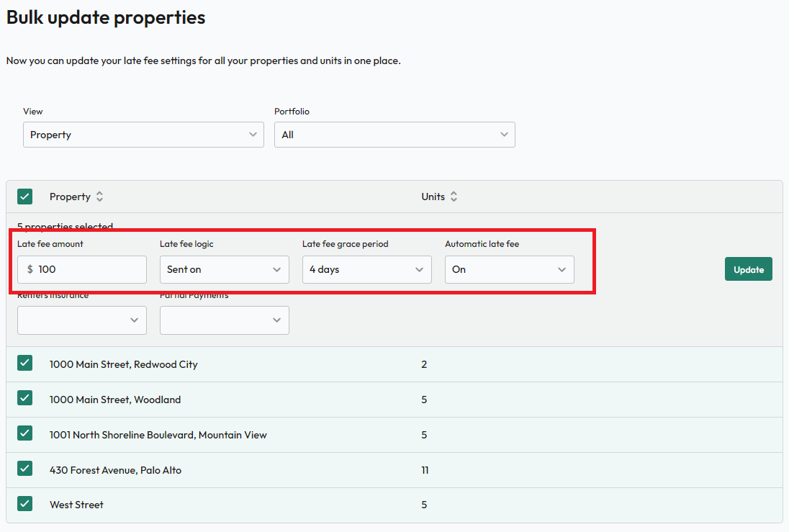This screenshot has width=789, height=532.
Task: Click the green Update button
Action: [x=748, y=269]
